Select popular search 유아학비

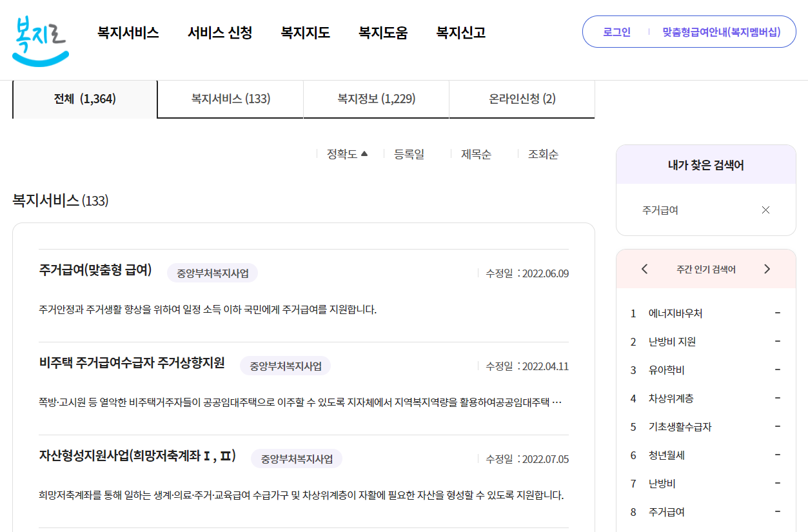pos(666,370)
